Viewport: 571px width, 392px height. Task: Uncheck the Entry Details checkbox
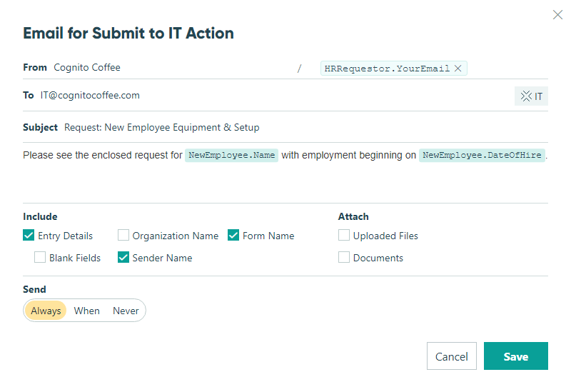click(x=29, y=236)
